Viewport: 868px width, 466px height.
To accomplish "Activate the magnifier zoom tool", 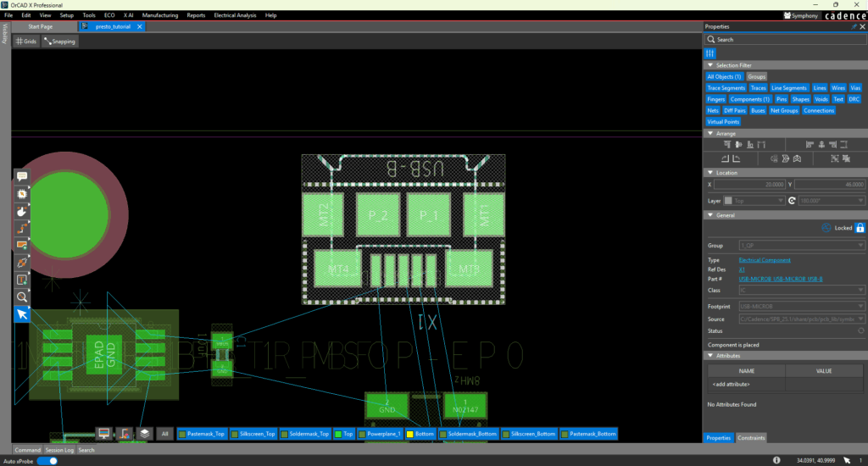I will [22, 297].
